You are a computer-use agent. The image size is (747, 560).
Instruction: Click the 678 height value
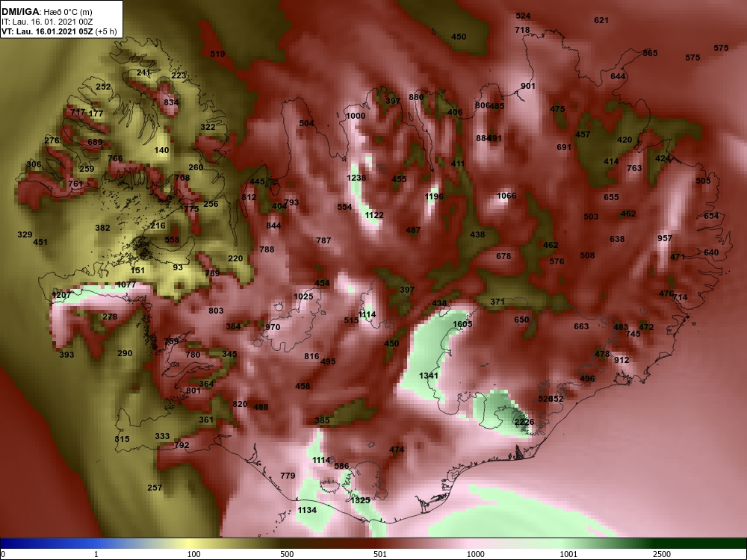[x=503, y=256]
